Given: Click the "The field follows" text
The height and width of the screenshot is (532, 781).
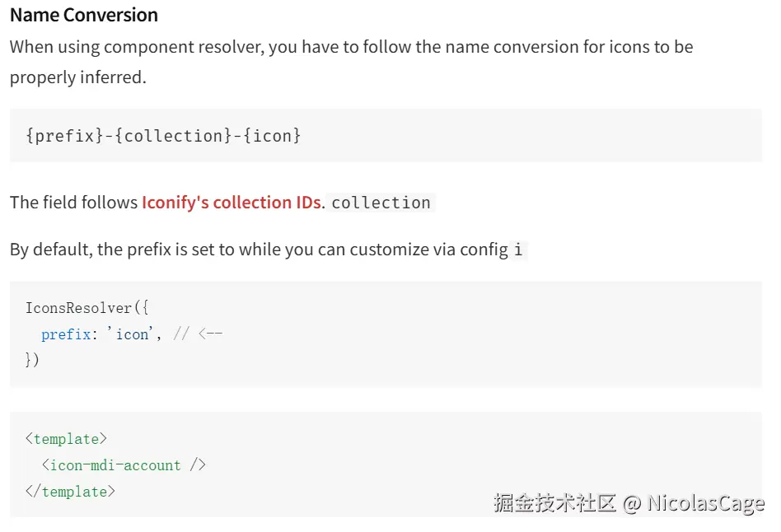Looking at the screenshot, I should coord(73,203).
